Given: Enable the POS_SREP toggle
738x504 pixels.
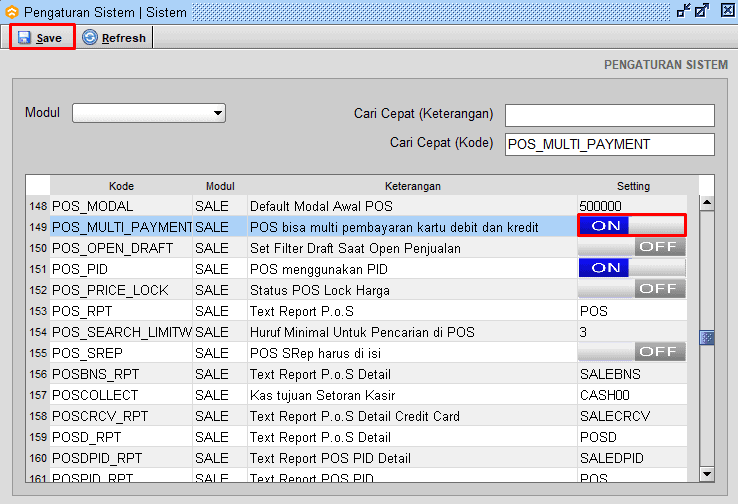Looking at the screenshot, I should coord(632,352).
